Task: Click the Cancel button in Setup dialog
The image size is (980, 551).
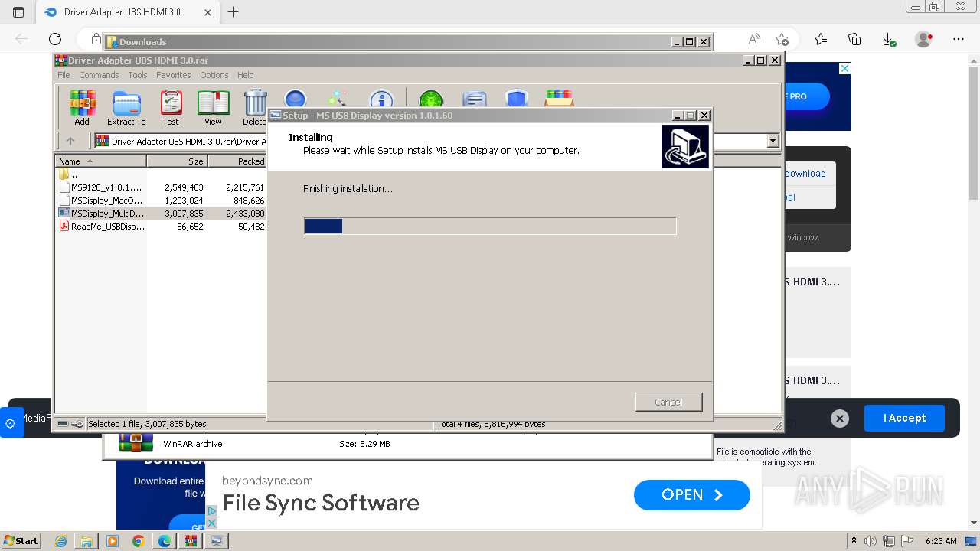Action: point(668,402)
